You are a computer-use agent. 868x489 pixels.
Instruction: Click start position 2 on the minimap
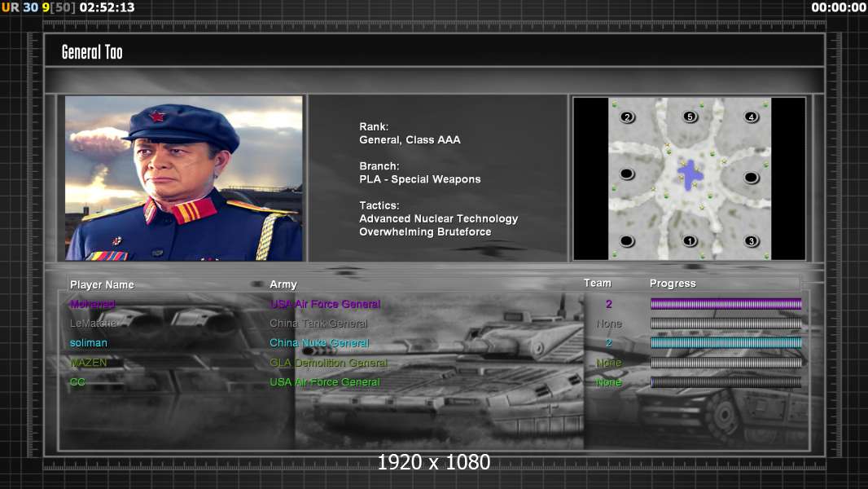(x=627, y=117)
